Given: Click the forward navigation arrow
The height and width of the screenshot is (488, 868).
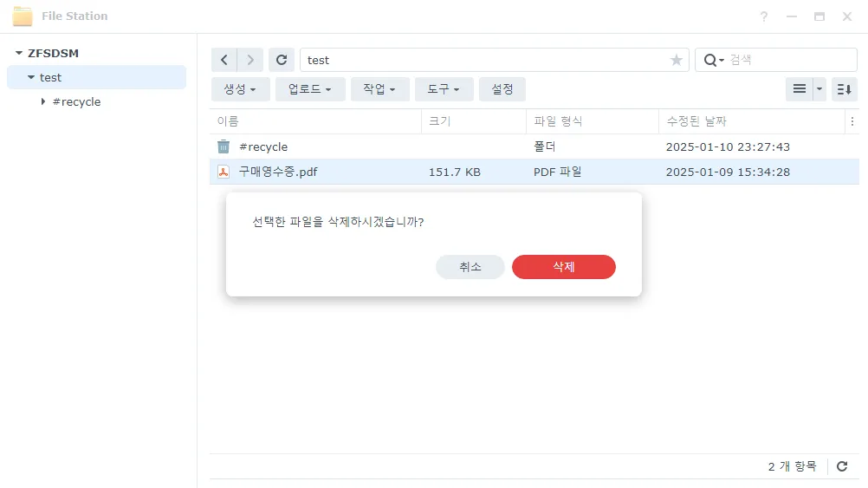Looking at the screenshot, I should pos(250,60).
